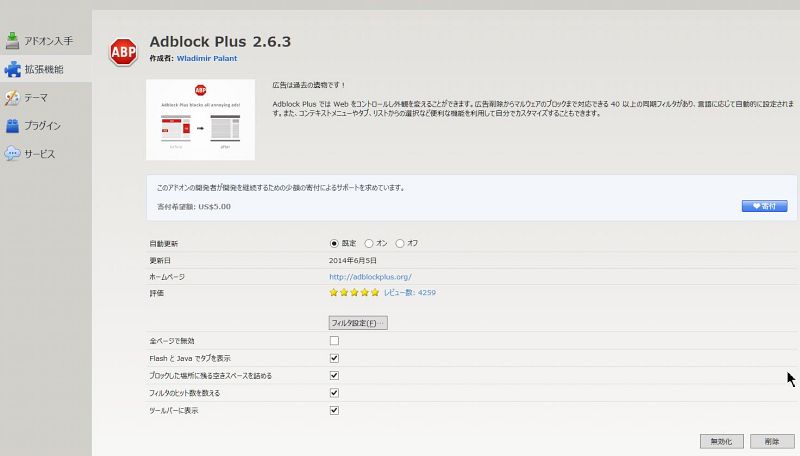Click the 自動更新 row label
800x456 pixels.
[x=164, y=244]
